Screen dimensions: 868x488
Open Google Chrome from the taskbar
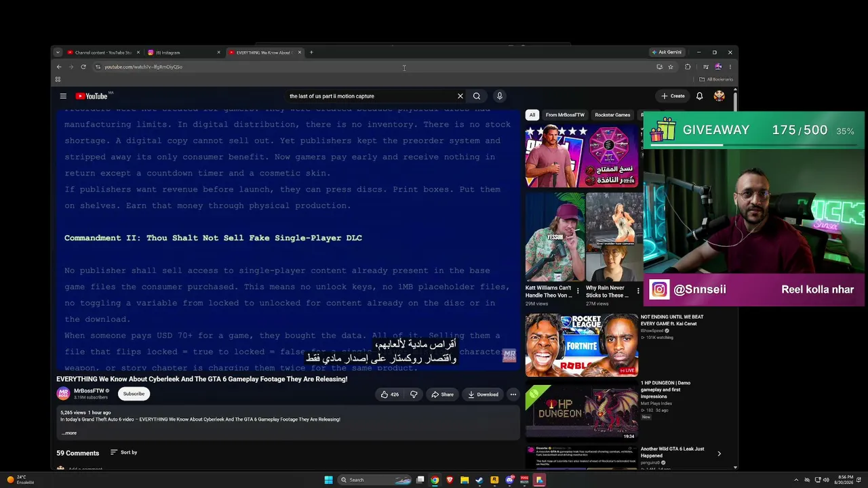point(435,480)
